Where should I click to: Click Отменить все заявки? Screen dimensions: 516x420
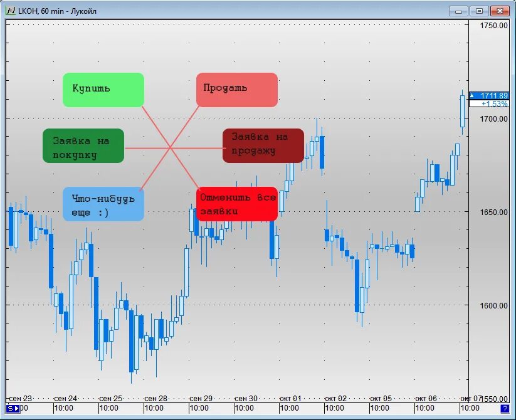click(x=237, y=204)
